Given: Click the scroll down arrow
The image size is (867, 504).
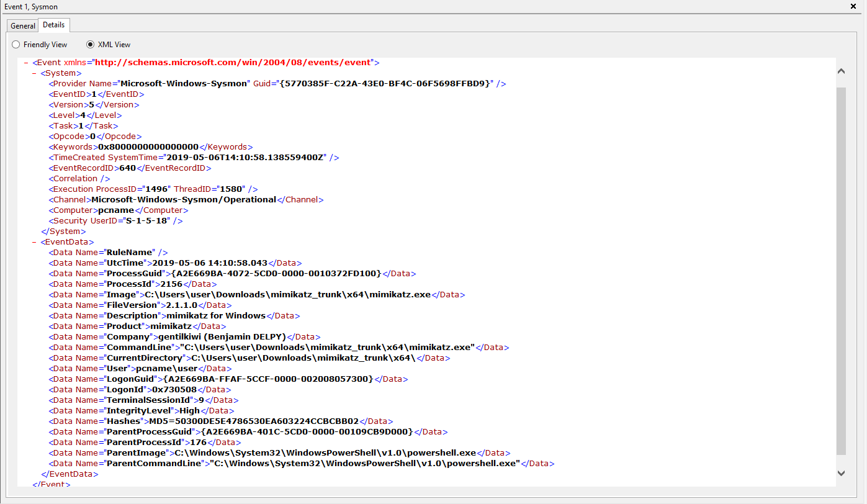Looking at the screenshot, I should 841,473.
